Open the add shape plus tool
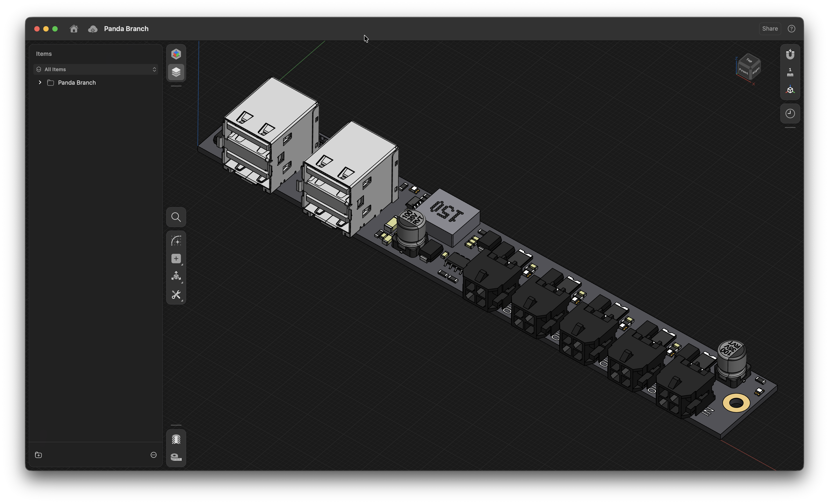The width and height of the screenshot is (829, 504). [x=176, y=258]
